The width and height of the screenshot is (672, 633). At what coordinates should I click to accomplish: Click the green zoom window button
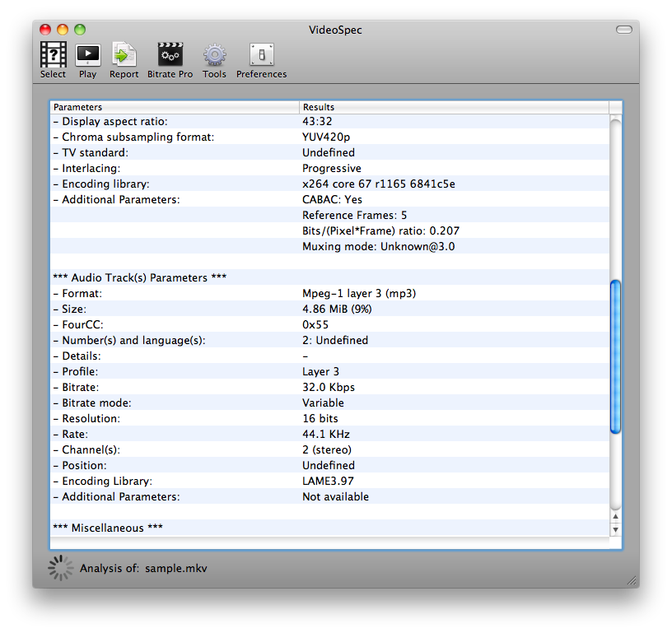point(80,30)
